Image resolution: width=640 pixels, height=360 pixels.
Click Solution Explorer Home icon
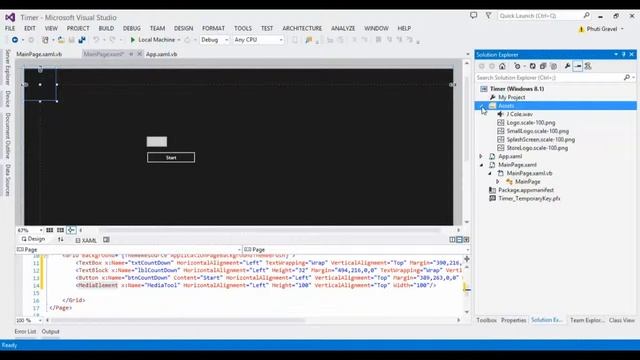[x=502, y=66]
